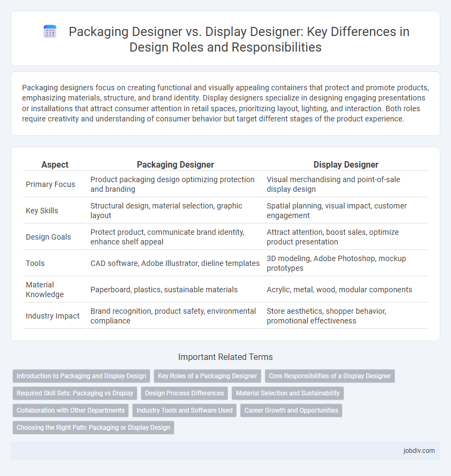The height and width of the screenshot is (476, 451).
Task: Click the 'Industry Impact' row label
Action: (x=53, y=316)
